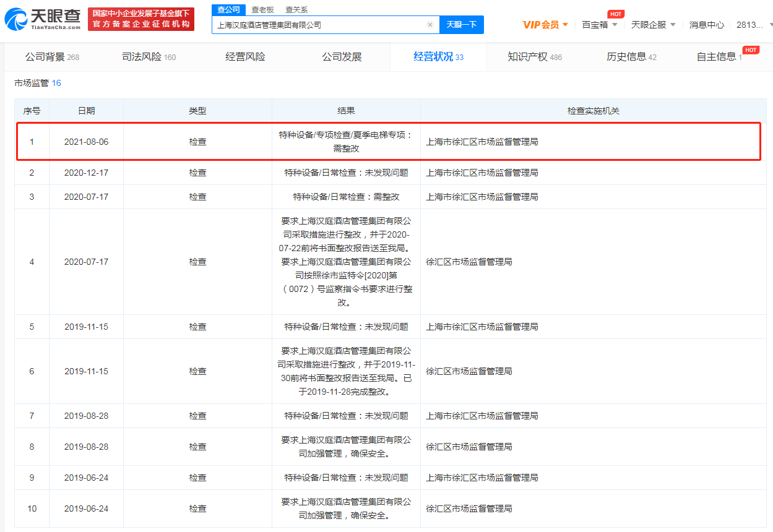The height and width of the screenshot is (532, 773).
Task: Click the 检查实施机关 column header
Action: [594, 111]
